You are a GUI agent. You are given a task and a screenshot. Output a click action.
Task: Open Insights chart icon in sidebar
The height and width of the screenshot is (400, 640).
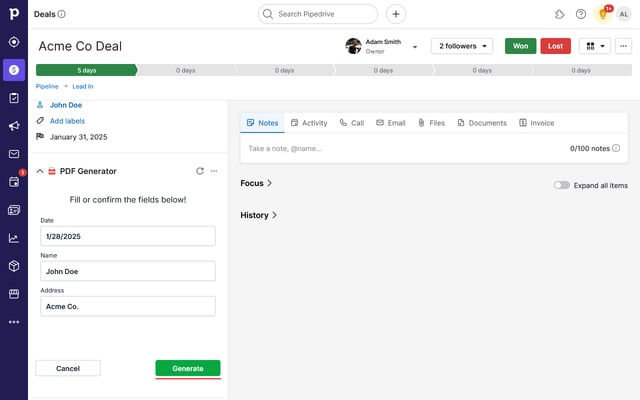pyautogui.click(x=14, y=238)
